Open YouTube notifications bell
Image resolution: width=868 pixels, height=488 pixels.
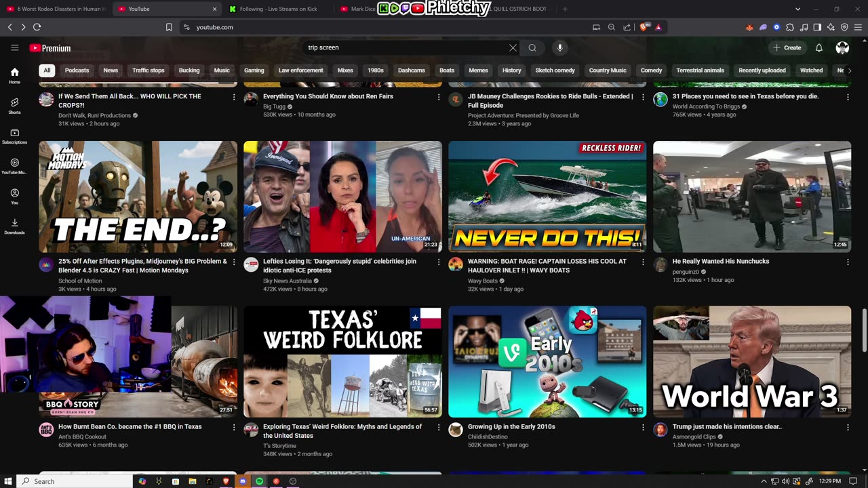tap(818, 47)
